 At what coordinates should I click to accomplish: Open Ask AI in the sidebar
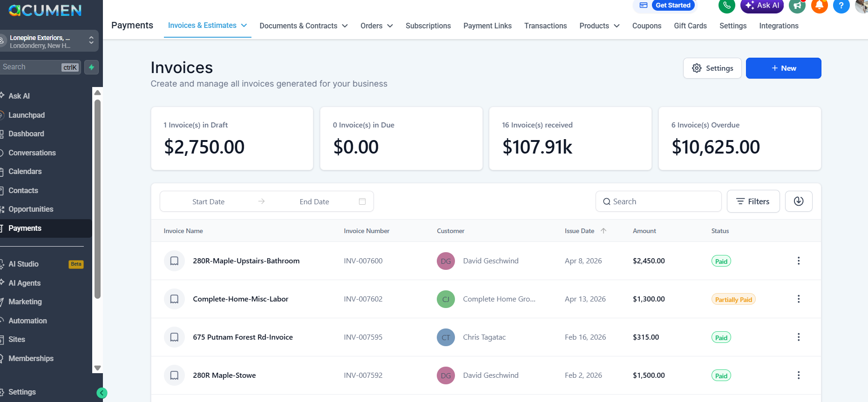19,96
